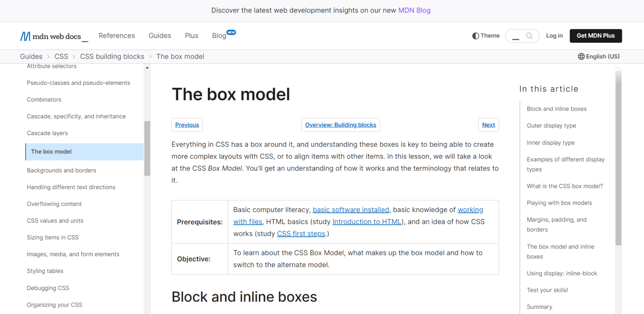Open 'Backgrounds and borders' sidebar entry
Screen dimensions: 644x314
(61, 170)
